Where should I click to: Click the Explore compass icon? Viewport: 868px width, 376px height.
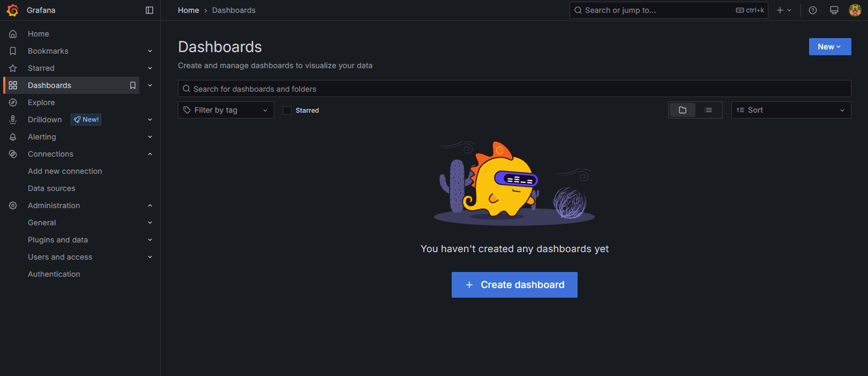(13, 102)
